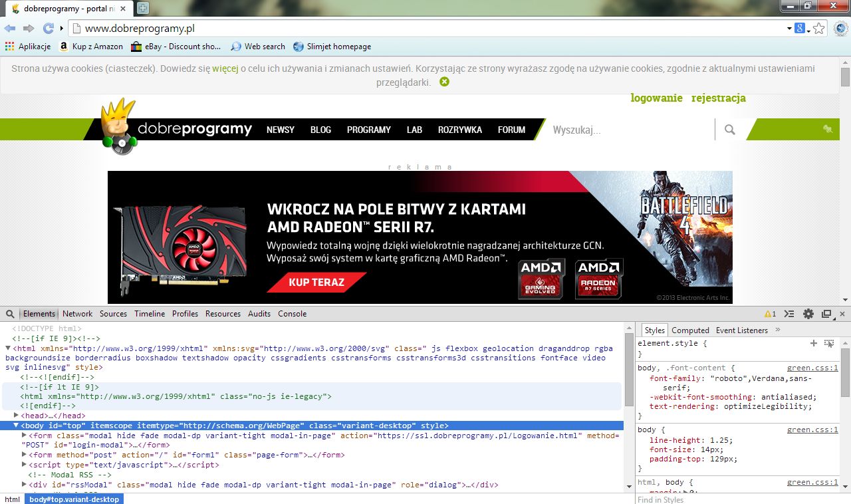
Task: Toggle element state with the dotted-square icon
Action: 829,343
